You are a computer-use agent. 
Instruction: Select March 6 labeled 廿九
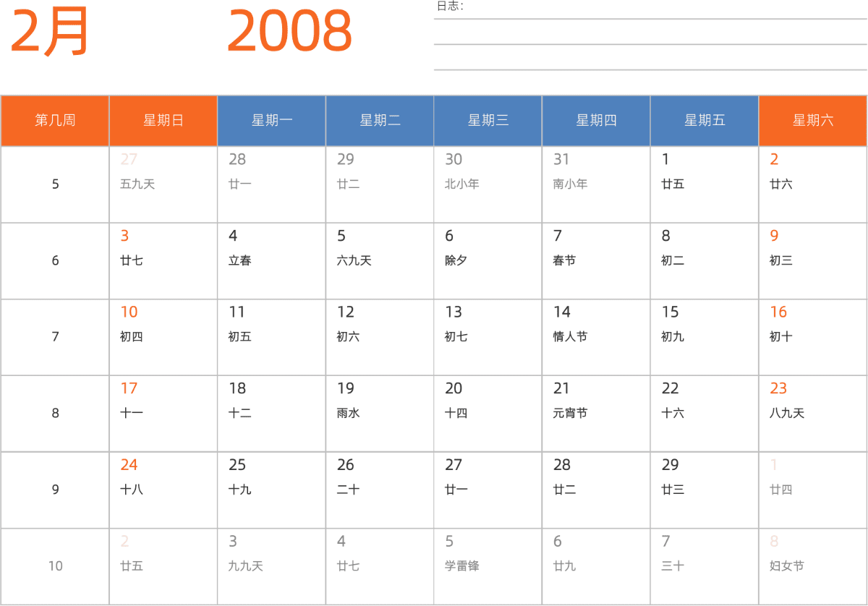pos(596,566)
